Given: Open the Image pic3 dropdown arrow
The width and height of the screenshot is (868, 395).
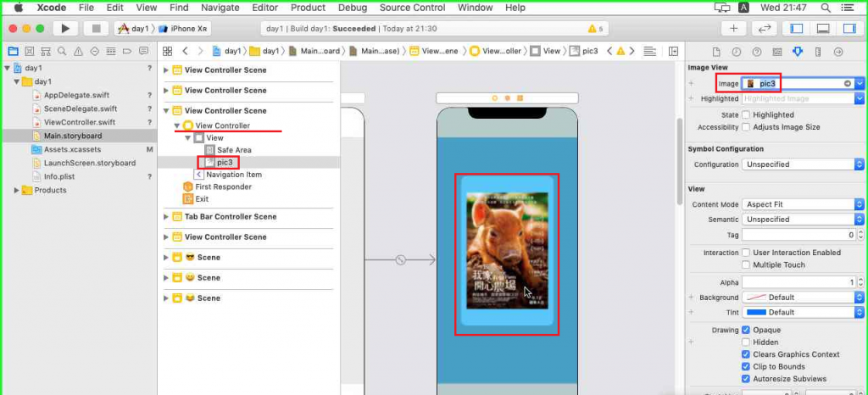Looking at the screenshot, I should 860,84.
